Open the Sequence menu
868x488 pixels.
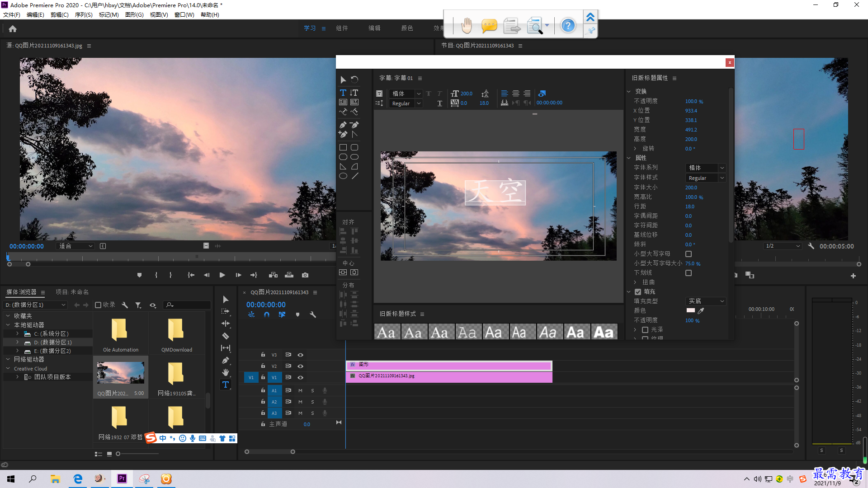(84, 15)
